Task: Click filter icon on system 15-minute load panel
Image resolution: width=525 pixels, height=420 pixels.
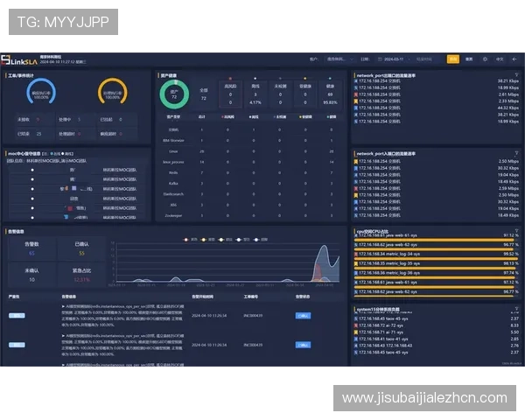Action: (x=517, y=309)
